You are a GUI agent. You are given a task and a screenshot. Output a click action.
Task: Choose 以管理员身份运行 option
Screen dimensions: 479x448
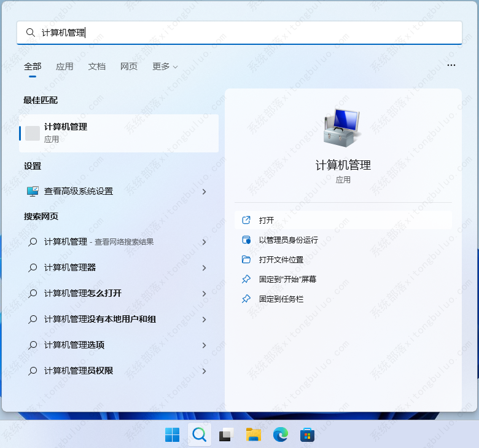click(288, 240)
